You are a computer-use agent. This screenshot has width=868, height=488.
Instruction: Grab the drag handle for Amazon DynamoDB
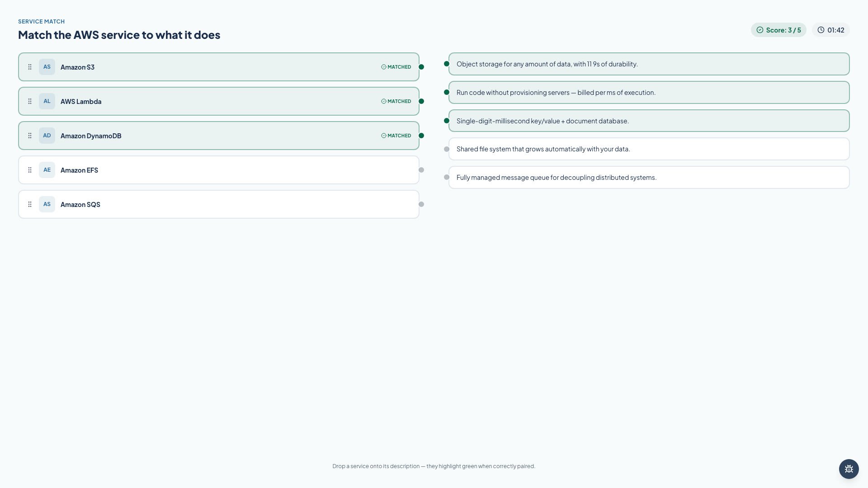pos(30,136)
